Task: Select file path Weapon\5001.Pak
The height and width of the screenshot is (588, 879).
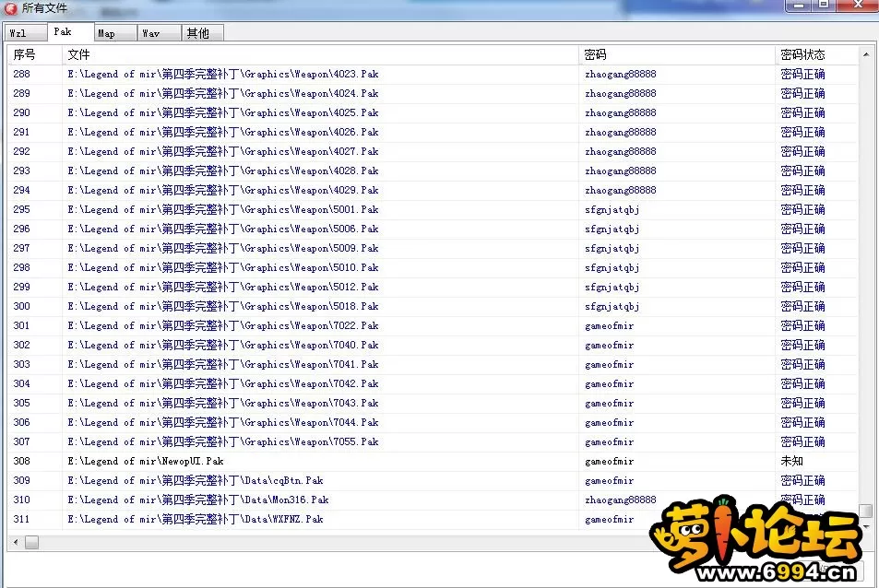Action: pos(223,209)
